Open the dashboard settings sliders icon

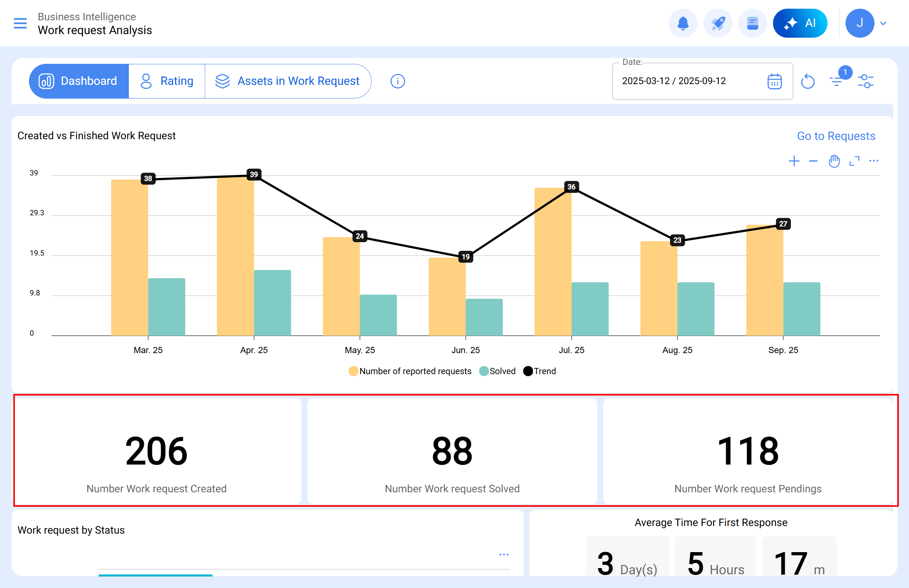[x=866, y=81]
